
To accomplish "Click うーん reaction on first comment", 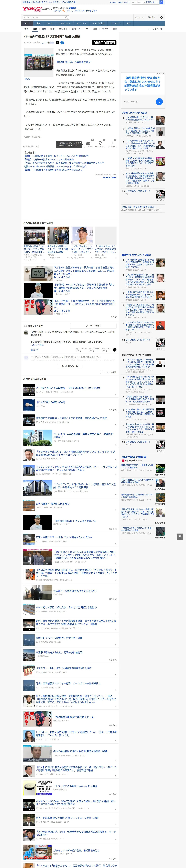I will click(106, 350).
